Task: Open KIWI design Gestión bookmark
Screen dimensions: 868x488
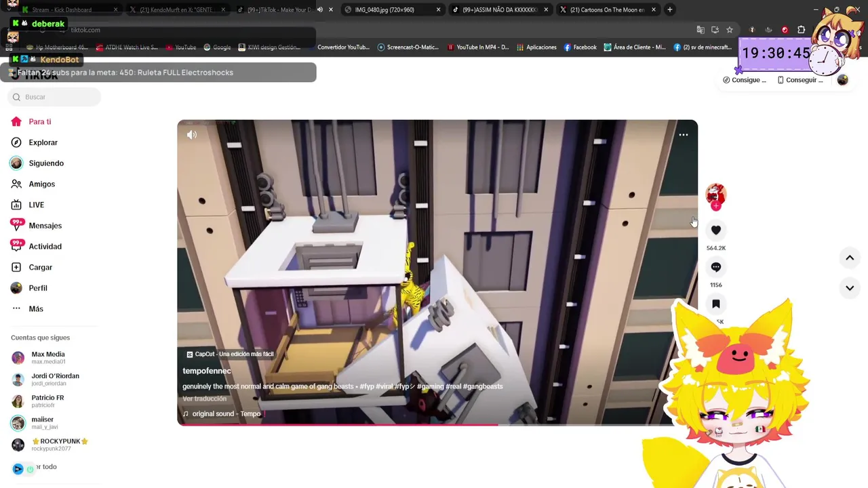Action: coord(269,47)
